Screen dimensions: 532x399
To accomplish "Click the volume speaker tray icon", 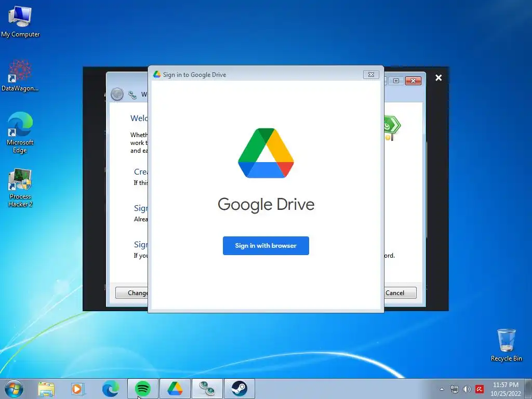I will point(467,389).
